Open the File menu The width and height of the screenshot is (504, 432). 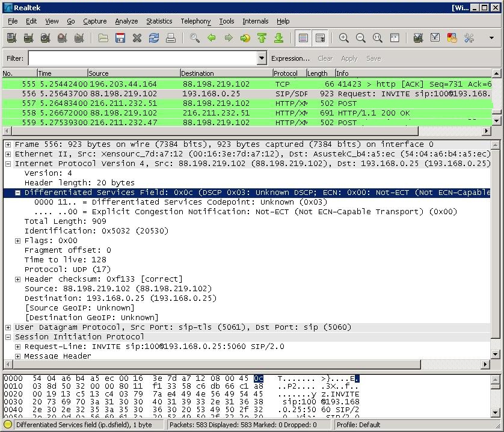click(x=13, y=21)
